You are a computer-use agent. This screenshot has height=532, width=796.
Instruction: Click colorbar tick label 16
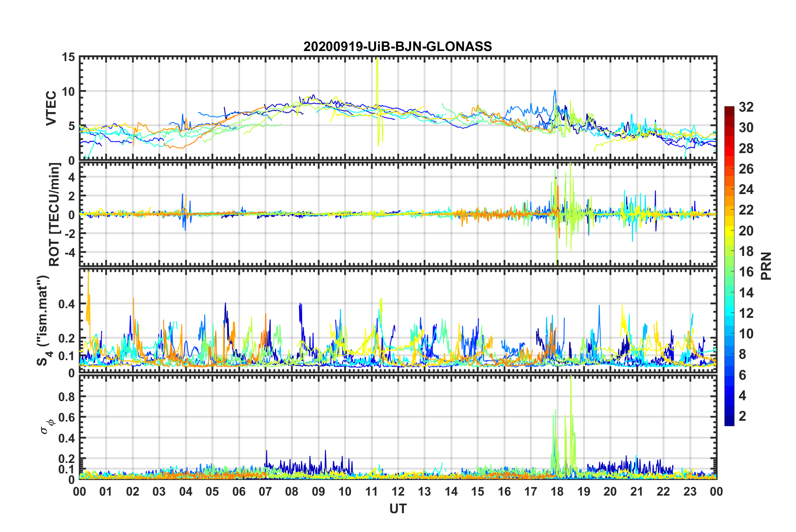click(x=746, y=272)
